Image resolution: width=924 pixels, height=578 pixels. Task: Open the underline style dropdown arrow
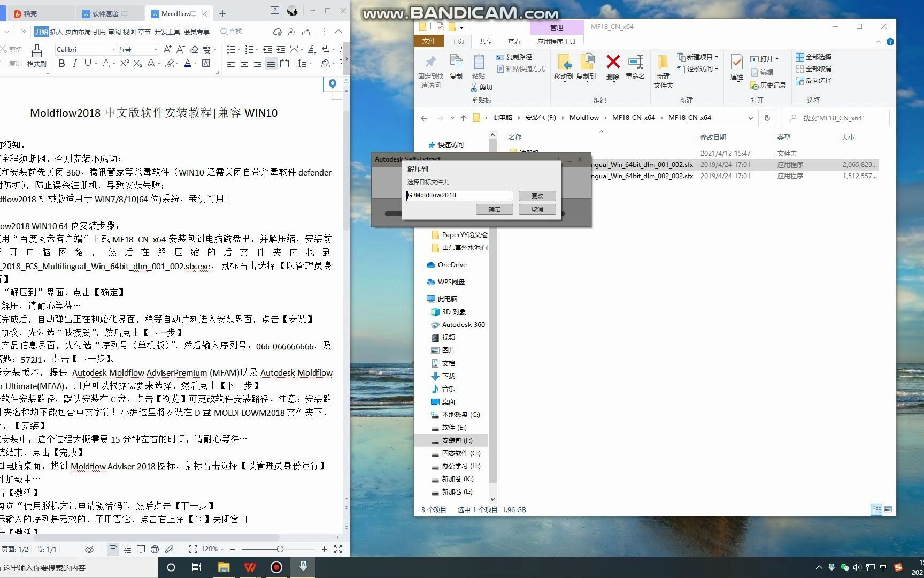[x=95, y=64]
